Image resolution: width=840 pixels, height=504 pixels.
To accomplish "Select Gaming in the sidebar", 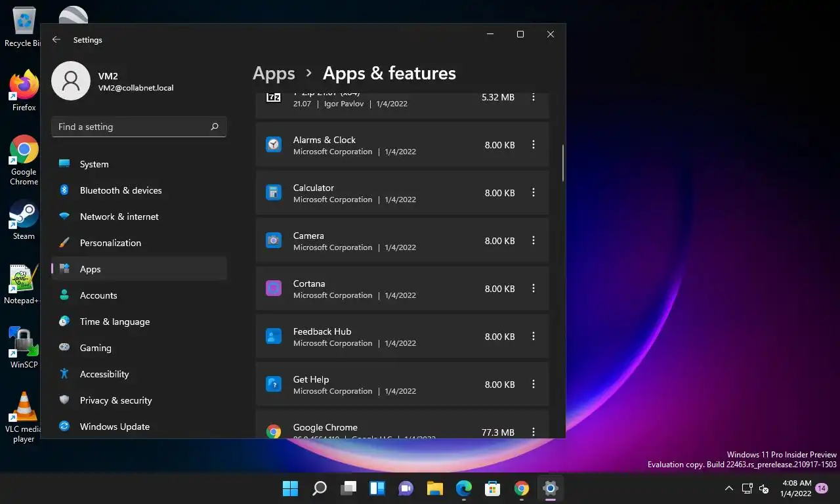I will (x=139, y=348).
